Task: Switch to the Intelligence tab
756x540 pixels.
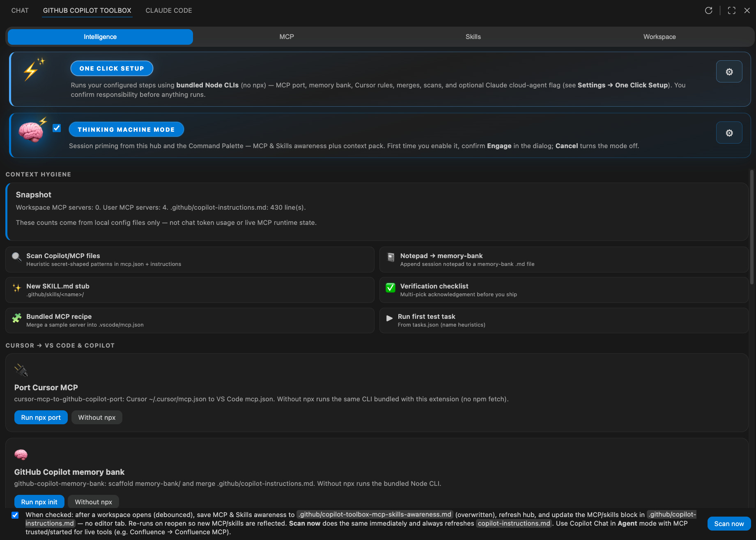Action: (100, 37)
